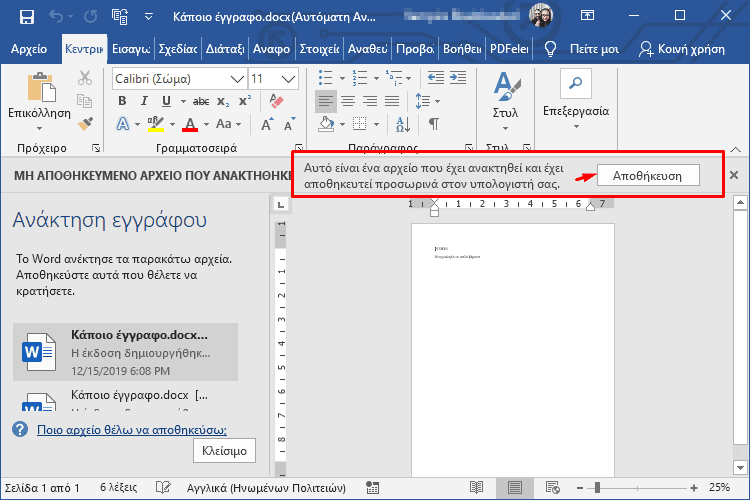Viewport: 750px width, 500px height.
Task: Click the Sort A-Z icon
Action: pos(403,124)
